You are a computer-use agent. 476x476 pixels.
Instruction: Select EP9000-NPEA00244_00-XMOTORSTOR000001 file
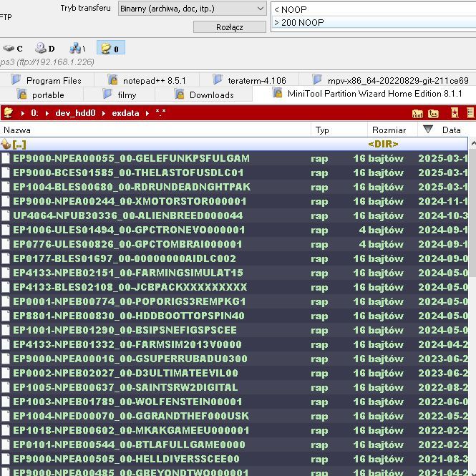pyautogui.click(x=234, y=201)
